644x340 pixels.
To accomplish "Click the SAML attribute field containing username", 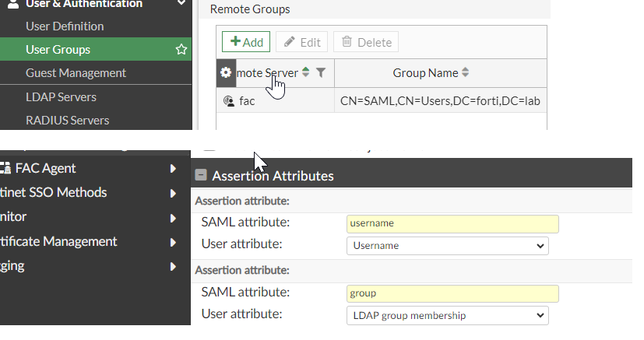I will [x=452, y=223].
